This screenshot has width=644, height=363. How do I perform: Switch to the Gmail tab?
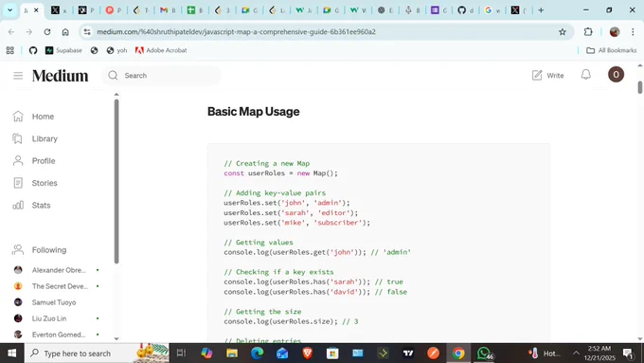pyautogui.click(x=168, y=10)
